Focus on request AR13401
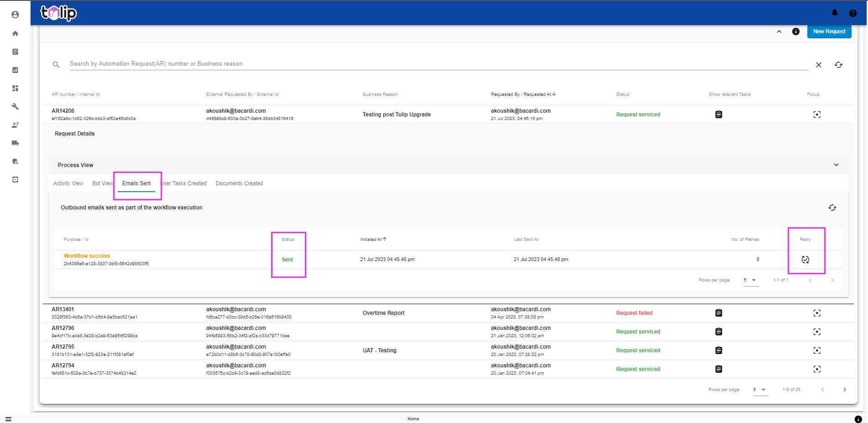Image resolution: width=868 pixels, height=423 pixels. pyautogui.click(x=817, y=313)
